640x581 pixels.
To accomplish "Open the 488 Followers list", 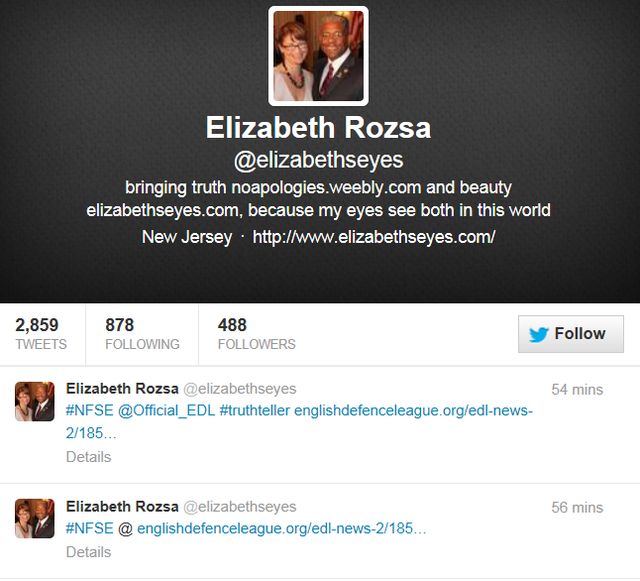I will 256,334.
